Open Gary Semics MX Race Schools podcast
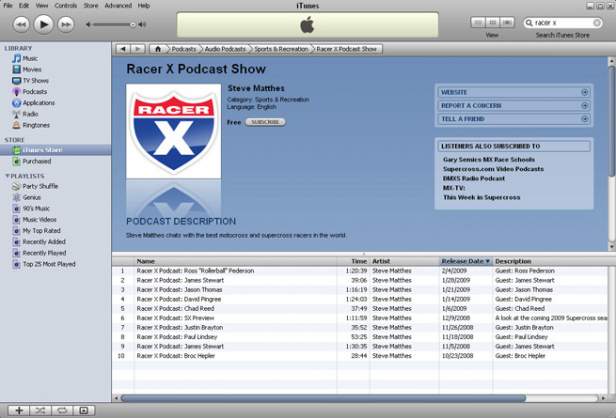The width and height of the screenshot is (616, 418). coord(489,160)
